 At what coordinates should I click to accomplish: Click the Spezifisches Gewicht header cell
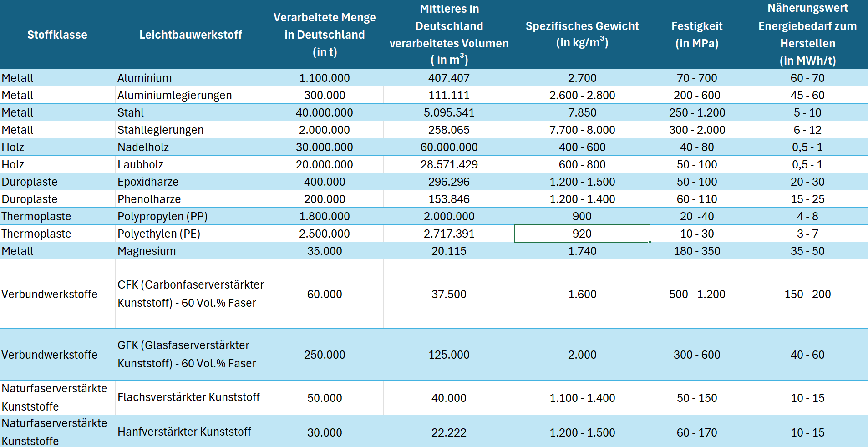click(582, 35)
